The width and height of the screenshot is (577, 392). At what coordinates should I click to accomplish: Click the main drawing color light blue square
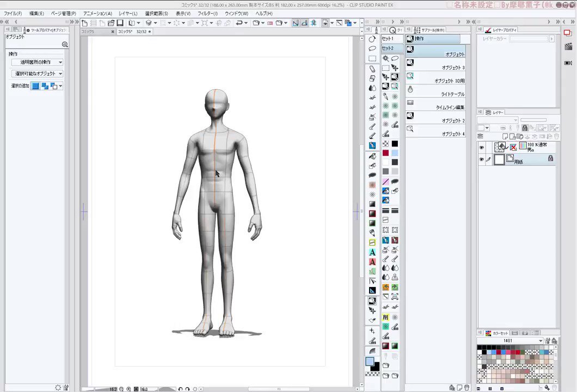pyautogui.click(x=370, y=362)
